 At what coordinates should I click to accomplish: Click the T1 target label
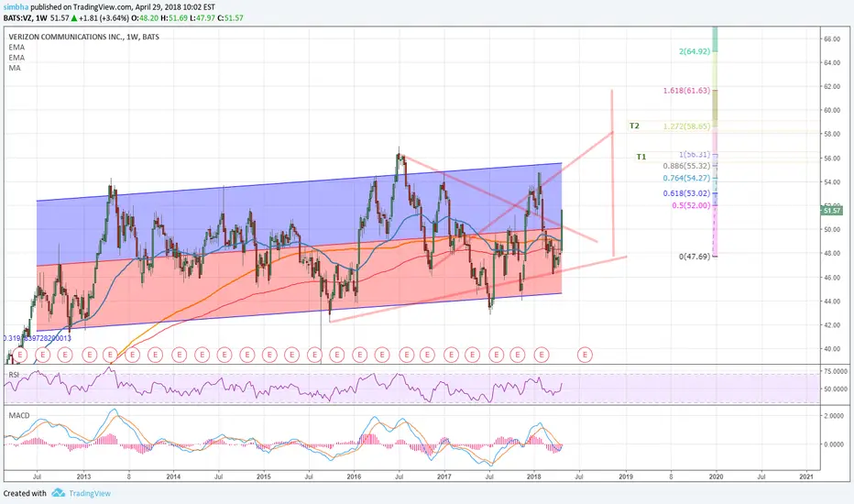tap(641, 157)
